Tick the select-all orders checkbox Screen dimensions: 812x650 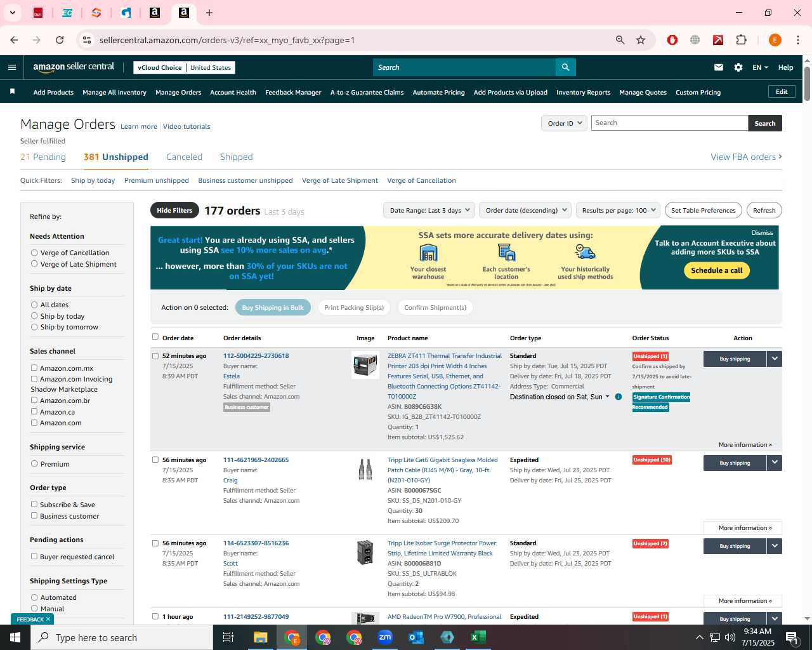(x=155, y=337)
